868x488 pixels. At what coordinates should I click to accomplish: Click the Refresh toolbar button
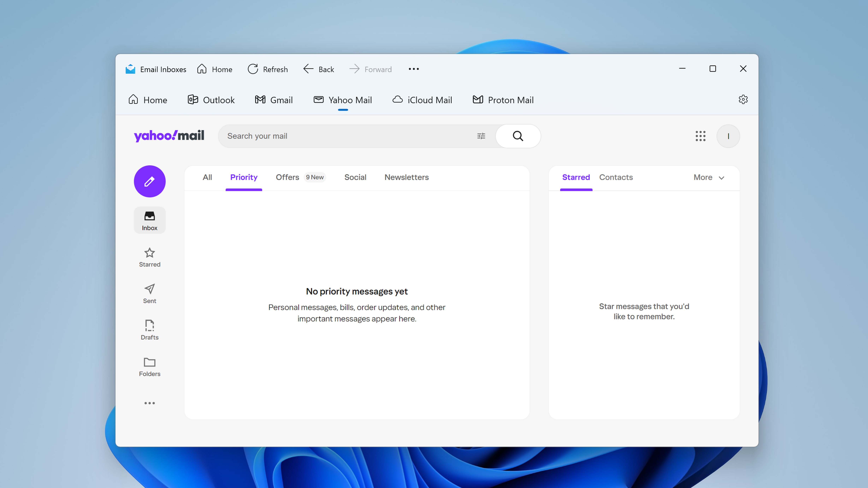[x=268, y=69]
